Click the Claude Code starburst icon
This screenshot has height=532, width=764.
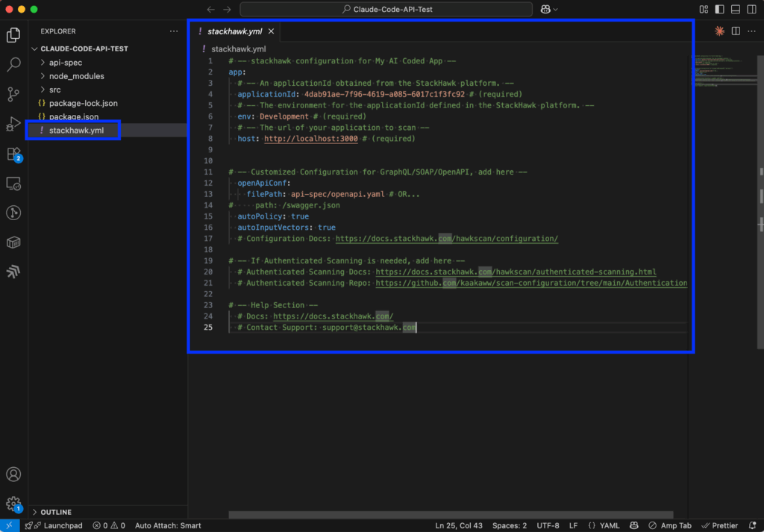[x=719, y=31]
